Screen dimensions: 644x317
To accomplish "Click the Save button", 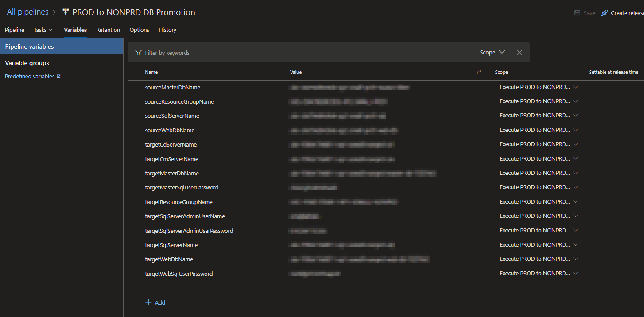I will click(585, 13).
